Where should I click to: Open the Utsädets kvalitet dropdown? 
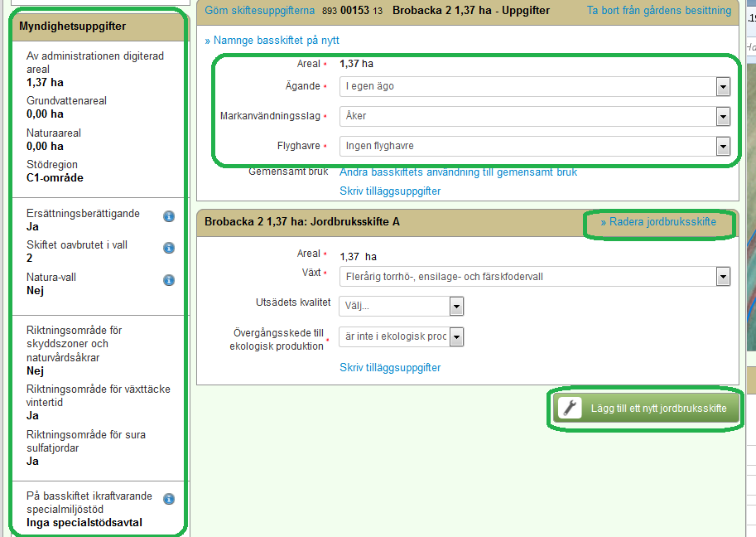point(401,306)
